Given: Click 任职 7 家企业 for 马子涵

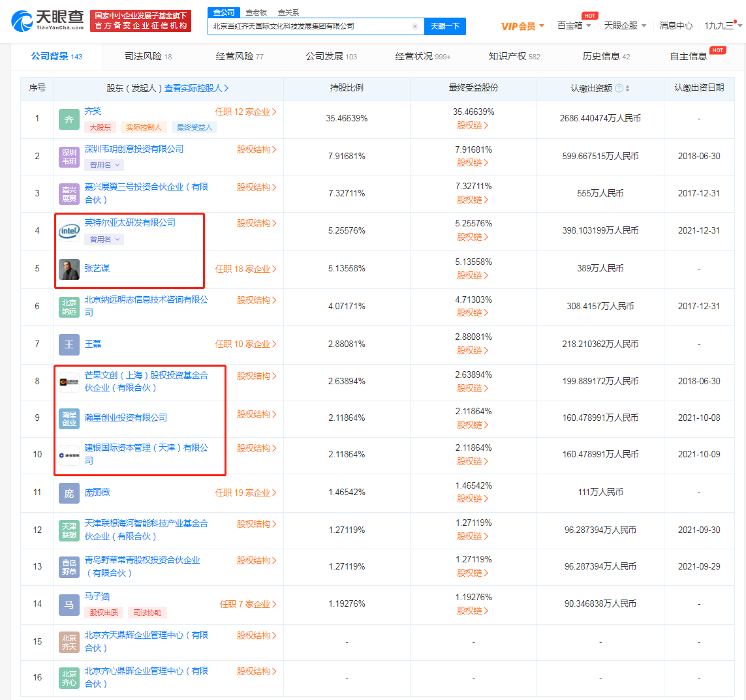Looking at the screenshot, I should point(248,604).
